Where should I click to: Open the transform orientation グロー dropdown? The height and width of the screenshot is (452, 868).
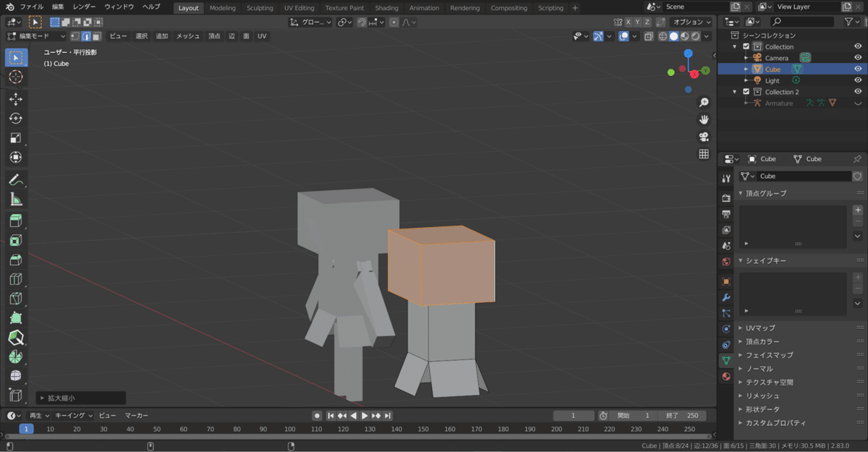coord(310,22)
